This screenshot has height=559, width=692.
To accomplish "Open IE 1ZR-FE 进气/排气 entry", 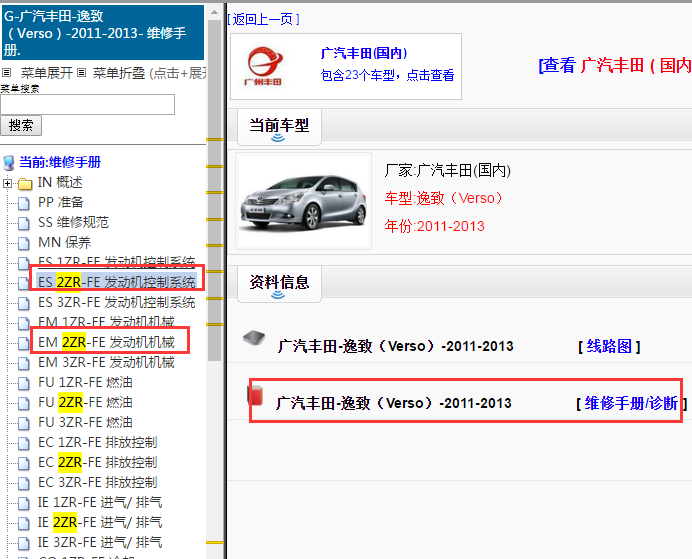I will 100,502.
